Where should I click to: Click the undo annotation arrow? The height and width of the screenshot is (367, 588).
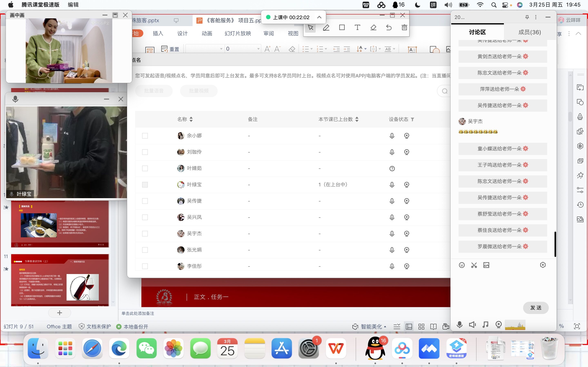point(389,28)
